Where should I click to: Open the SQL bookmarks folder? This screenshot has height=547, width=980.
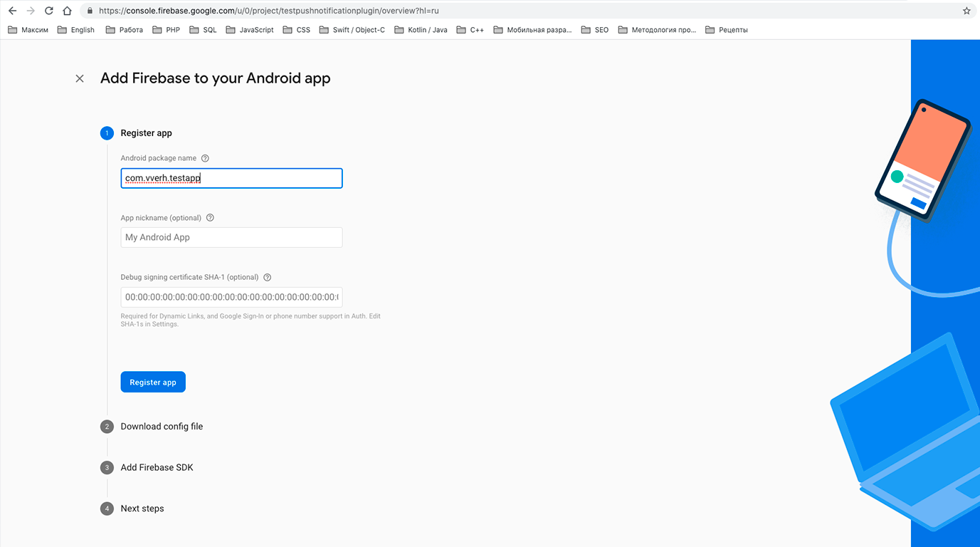click(x=203, y=30)
